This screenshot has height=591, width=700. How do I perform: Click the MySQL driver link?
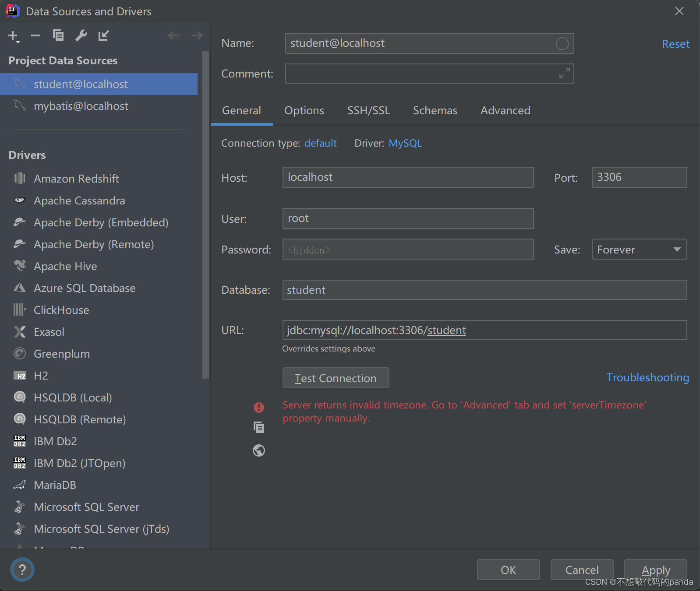pos(405,143)
